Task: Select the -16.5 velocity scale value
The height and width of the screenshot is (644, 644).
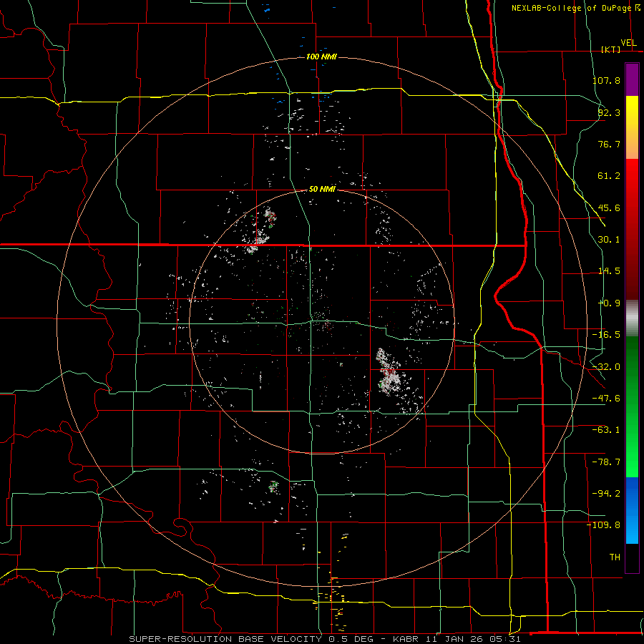Action: click(606, 335)
